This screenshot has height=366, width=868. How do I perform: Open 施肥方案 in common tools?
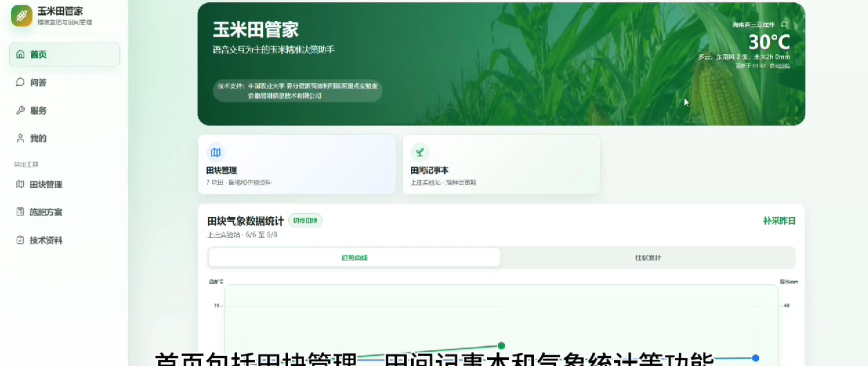pyautogui.click(x=64, y=212)
